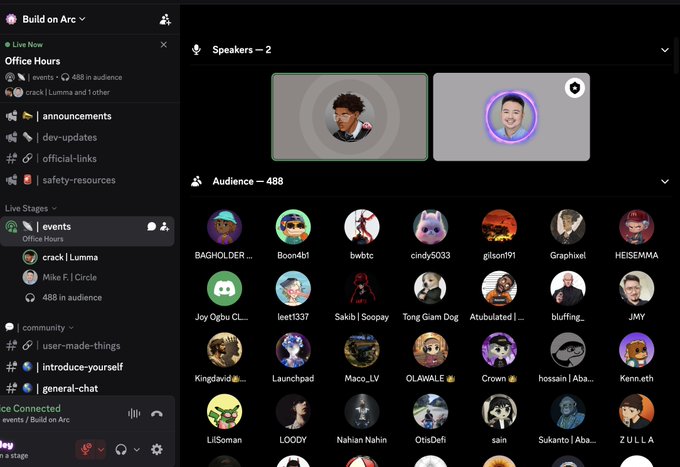Screen dimensions: 680x467
Task: Open HEISEMMA audience member avatar
Action: pyautogui.click(x=637, y=227)
